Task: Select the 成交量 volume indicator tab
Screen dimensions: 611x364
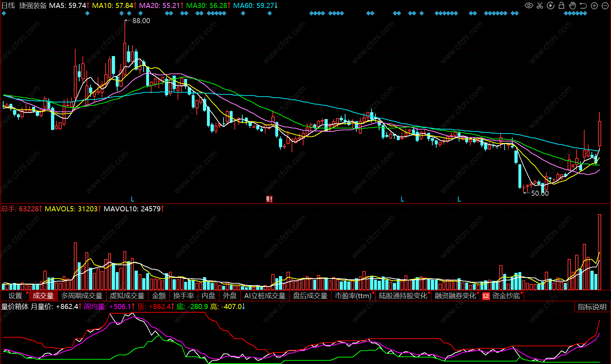Action: click(x=43, y=296)
